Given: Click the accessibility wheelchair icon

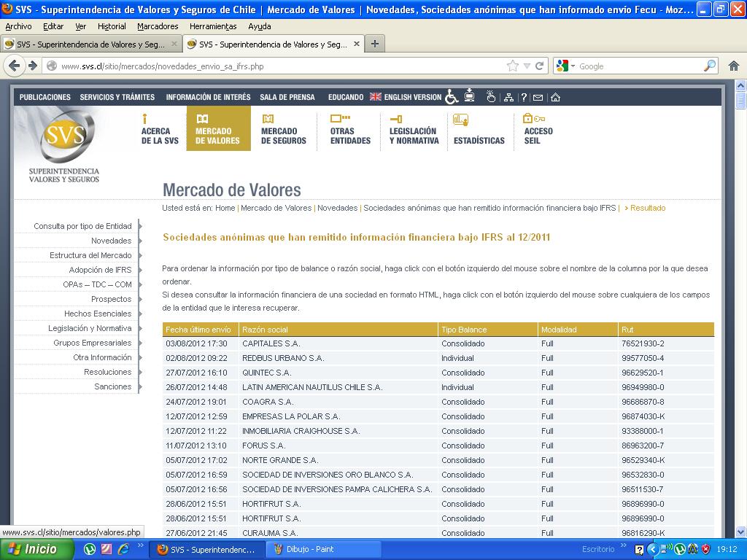Looking at the screenshot, I should 451,97.
